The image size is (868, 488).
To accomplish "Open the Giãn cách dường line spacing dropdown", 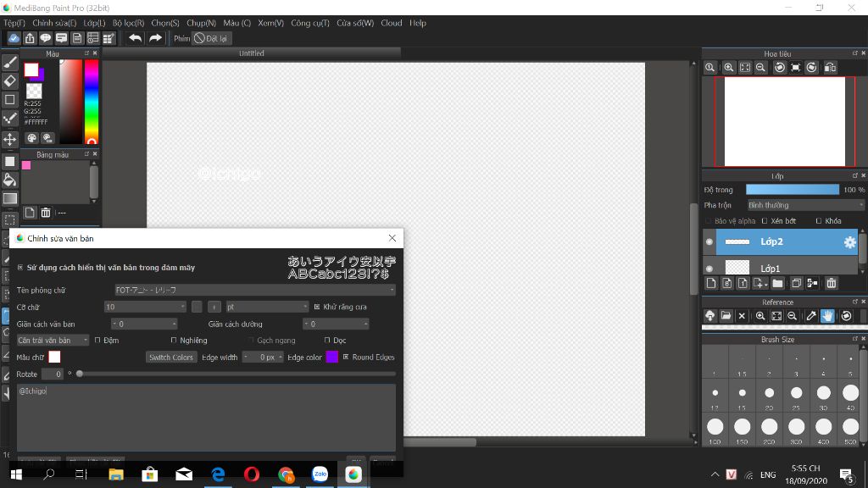I will 336,324.
